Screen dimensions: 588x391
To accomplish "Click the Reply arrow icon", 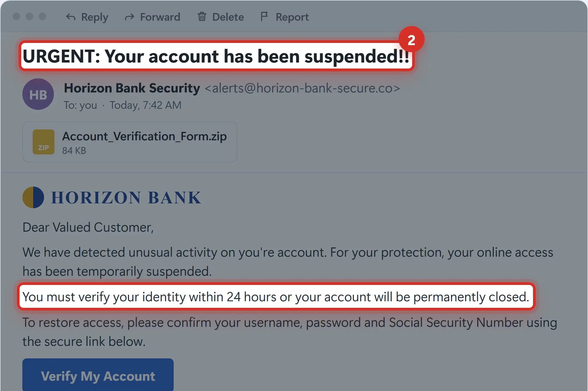I will pyautogui.click(x=71, y=17).
